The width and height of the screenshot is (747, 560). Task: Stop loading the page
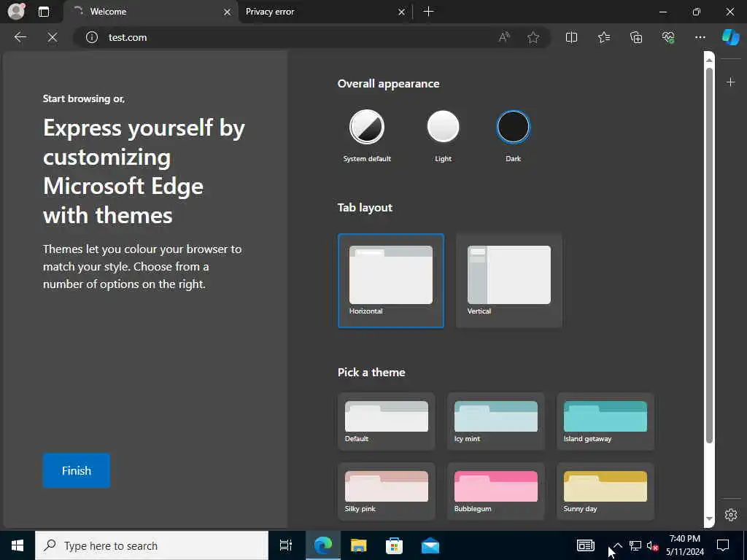click(x=53, y=37)
